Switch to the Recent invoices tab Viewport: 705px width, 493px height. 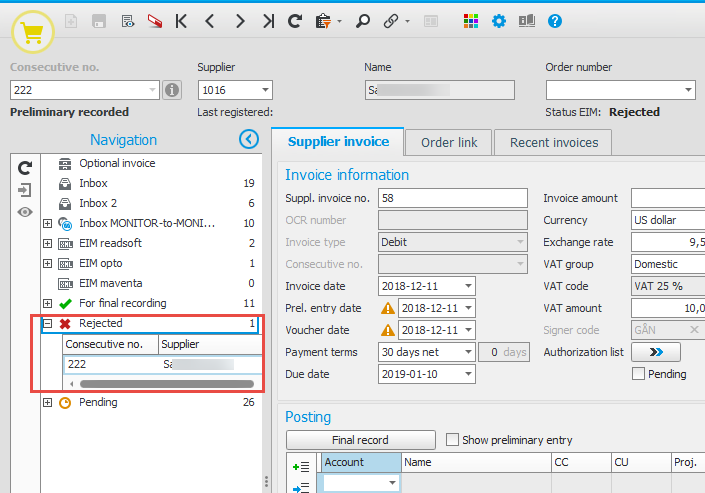pos(553,143)
